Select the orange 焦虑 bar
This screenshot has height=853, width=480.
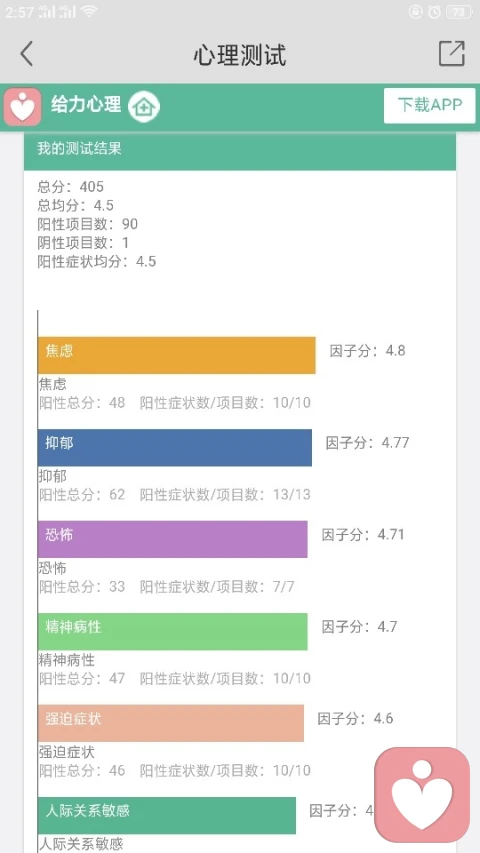[177, 355]
